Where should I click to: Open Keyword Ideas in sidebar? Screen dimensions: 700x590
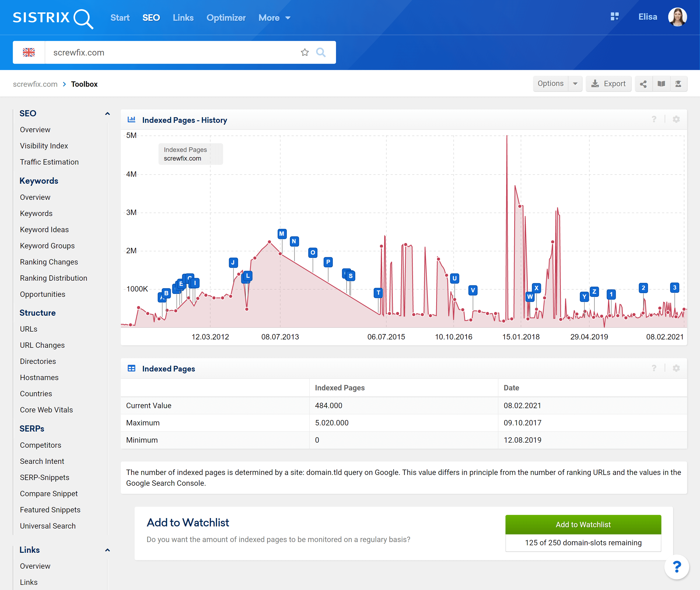44,230
